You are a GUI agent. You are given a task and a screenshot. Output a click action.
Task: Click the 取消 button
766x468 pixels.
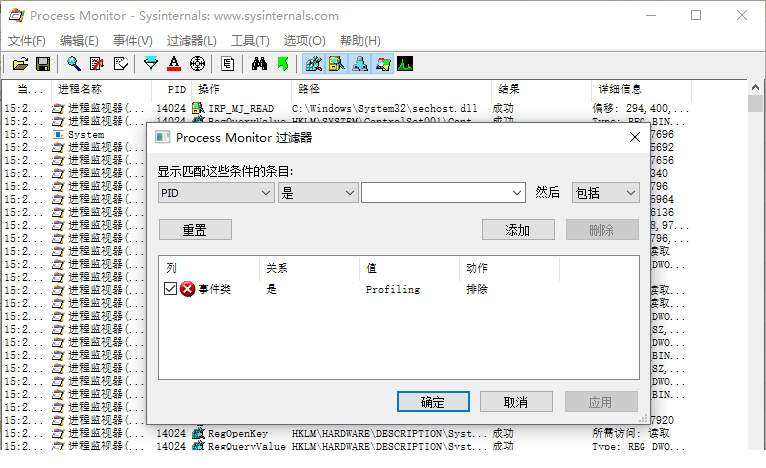point(516,402)
